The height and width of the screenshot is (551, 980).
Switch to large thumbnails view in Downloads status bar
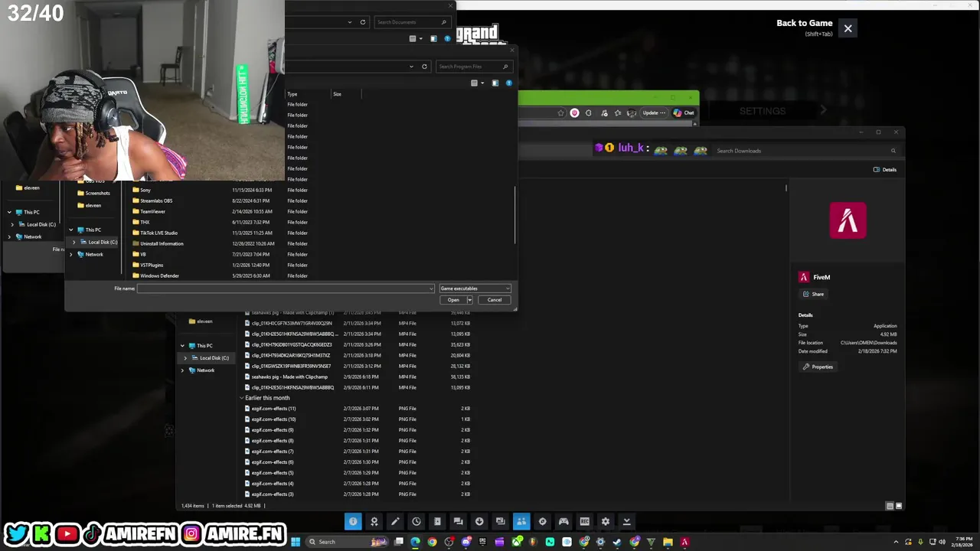pyautogui.click(x=899, y=506)
